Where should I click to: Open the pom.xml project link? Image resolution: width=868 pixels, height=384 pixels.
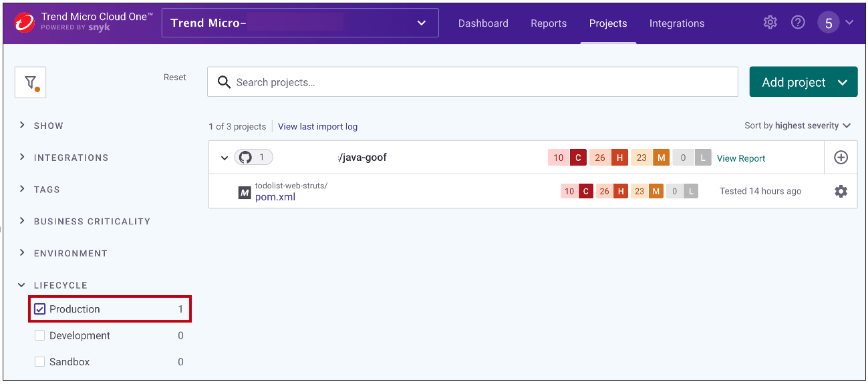[275, 197]
